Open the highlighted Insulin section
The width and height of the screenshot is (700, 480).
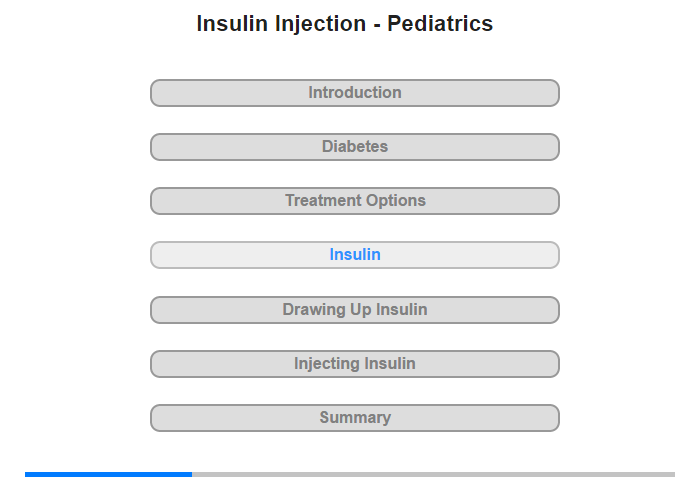pos(354,255)
